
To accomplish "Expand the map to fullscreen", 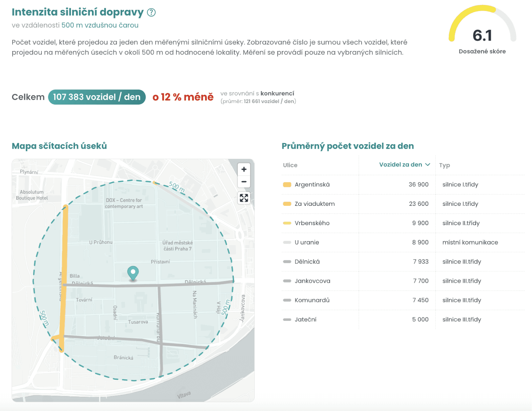I will (x=244, y=198).
